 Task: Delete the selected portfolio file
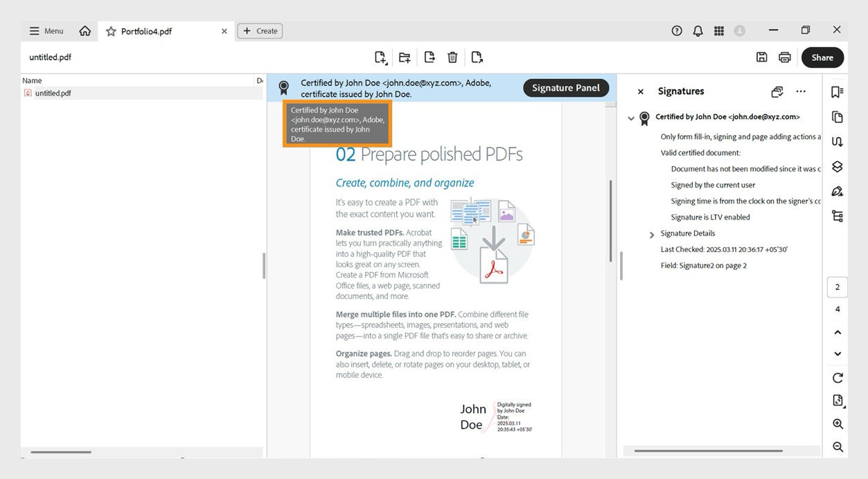452,57
